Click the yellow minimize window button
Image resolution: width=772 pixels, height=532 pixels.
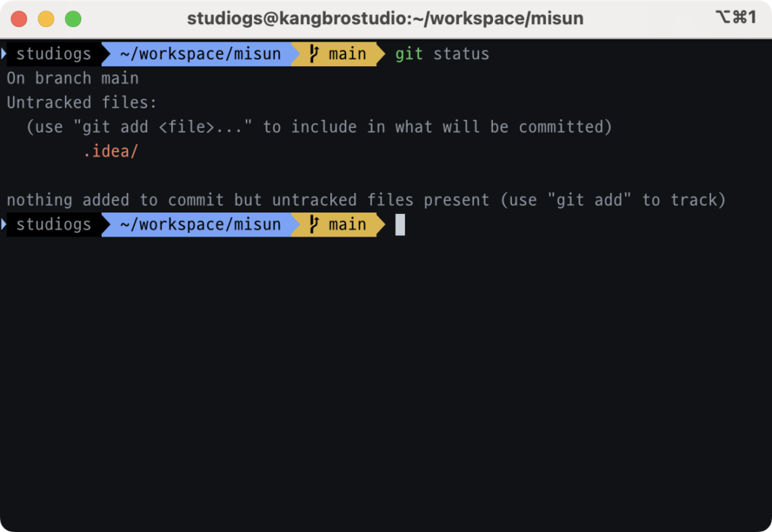46,19
